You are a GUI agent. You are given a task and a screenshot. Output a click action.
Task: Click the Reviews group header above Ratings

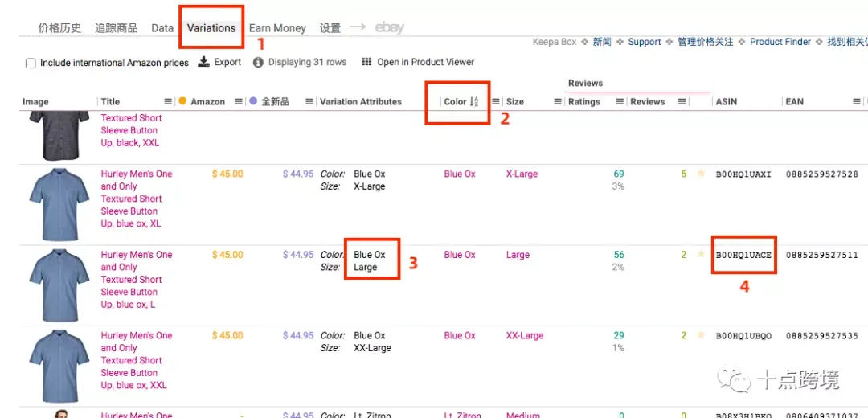pyautogui.click(x=585, y=83)
